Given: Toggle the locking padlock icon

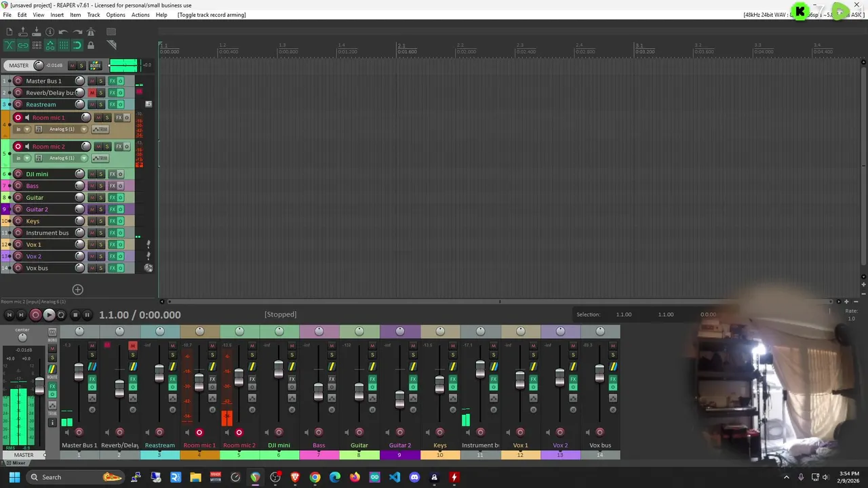Looking at the screenshot, I should [x=91, y=45].
